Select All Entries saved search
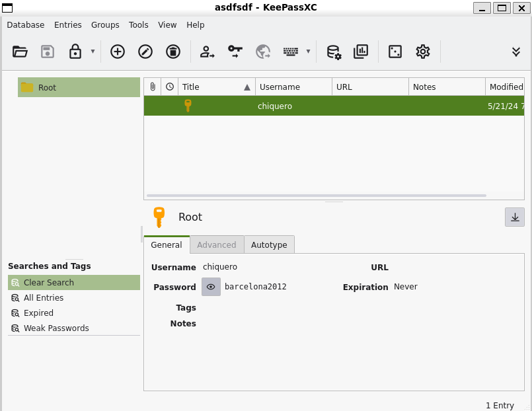 pos(74,298)
